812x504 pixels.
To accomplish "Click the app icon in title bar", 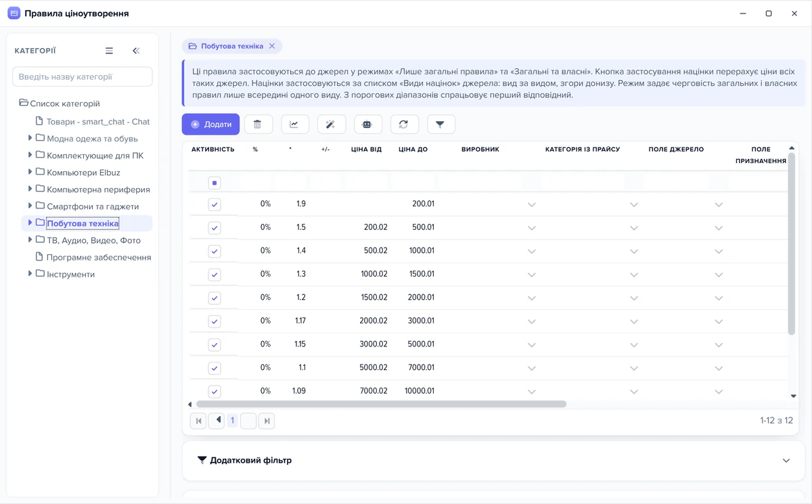I will point(14,14).
